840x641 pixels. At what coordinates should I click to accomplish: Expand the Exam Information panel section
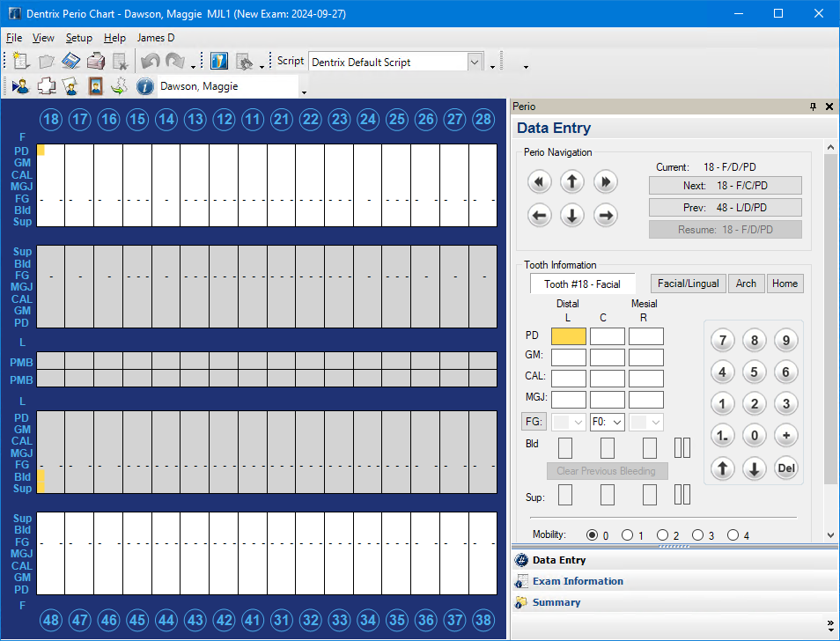point(578,581)
